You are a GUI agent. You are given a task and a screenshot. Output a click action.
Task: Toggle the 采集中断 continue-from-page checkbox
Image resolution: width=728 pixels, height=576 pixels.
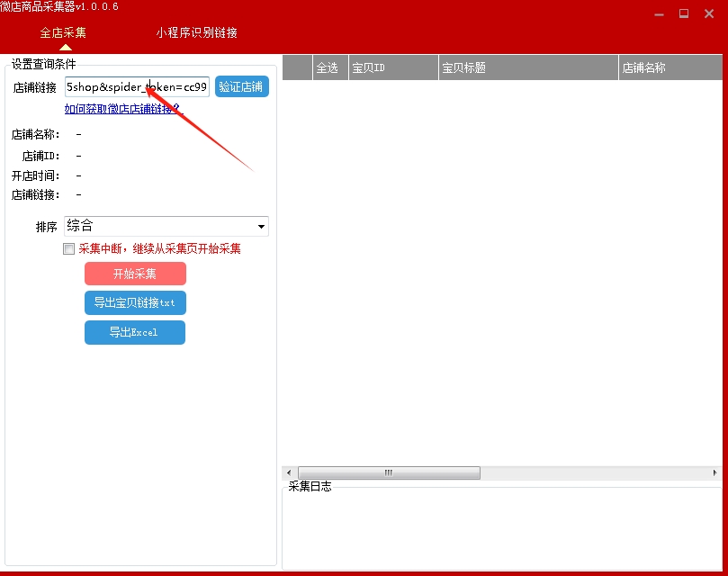(68, 249)
